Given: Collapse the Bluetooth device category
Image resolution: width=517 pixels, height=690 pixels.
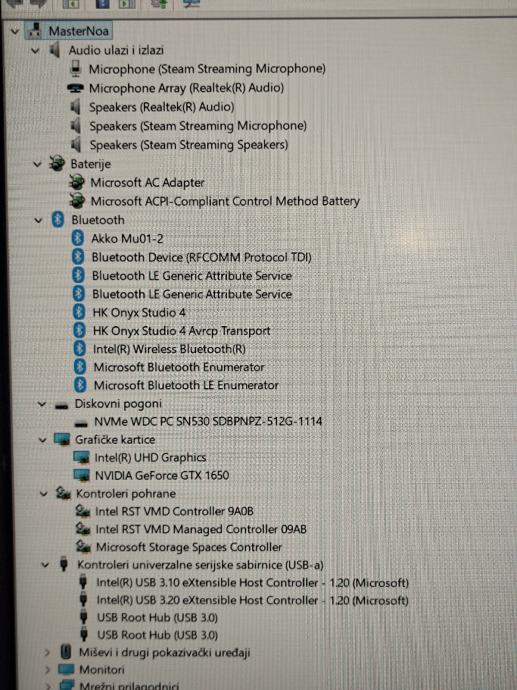Looking at the screenshot, I should (38, 220).
